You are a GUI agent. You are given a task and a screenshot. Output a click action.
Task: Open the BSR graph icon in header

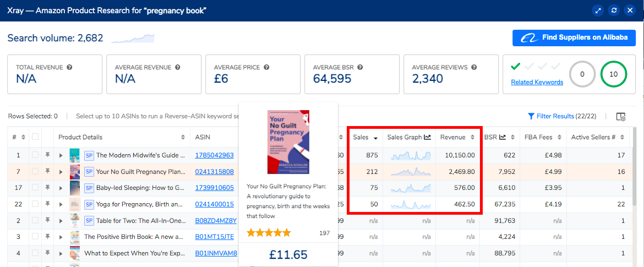coord(502,137)
